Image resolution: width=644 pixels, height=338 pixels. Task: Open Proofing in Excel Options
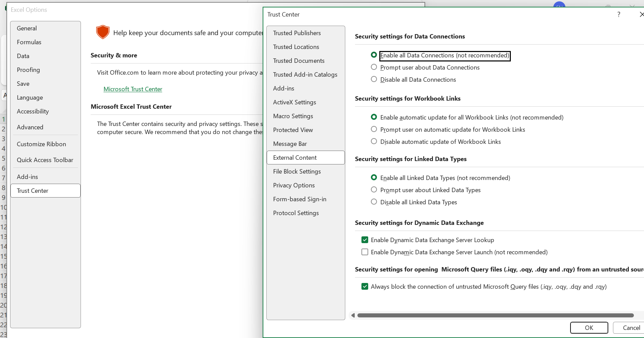click(x=46, y=70)
